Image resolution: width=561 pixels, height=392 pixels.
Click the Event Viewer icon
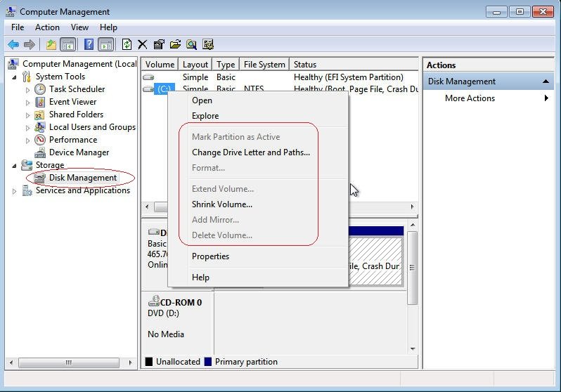click(x=40, y=102)
